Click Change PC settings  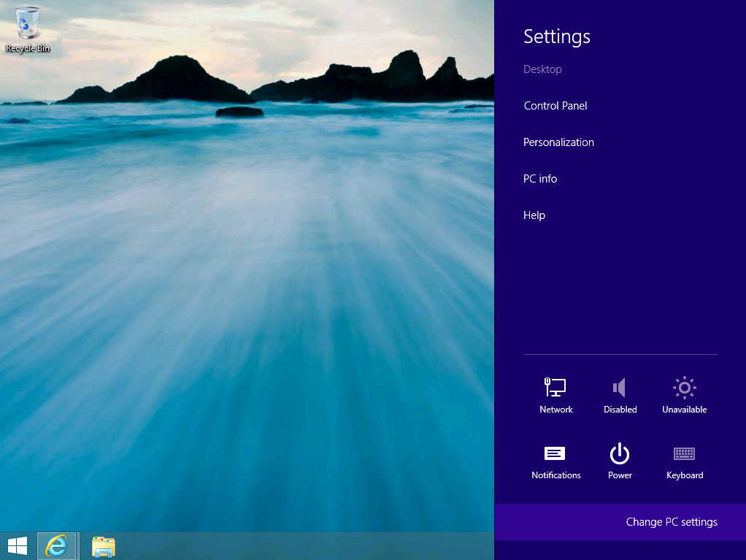click(671, 522)
